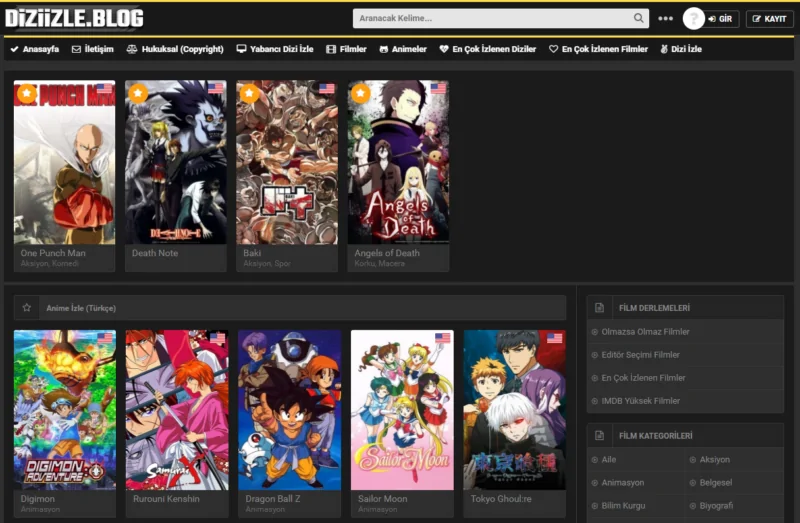This screenshot has width=800, height=523.
Task: Open the Baki poster thumbnail
Action: click(x=287, y=162)
